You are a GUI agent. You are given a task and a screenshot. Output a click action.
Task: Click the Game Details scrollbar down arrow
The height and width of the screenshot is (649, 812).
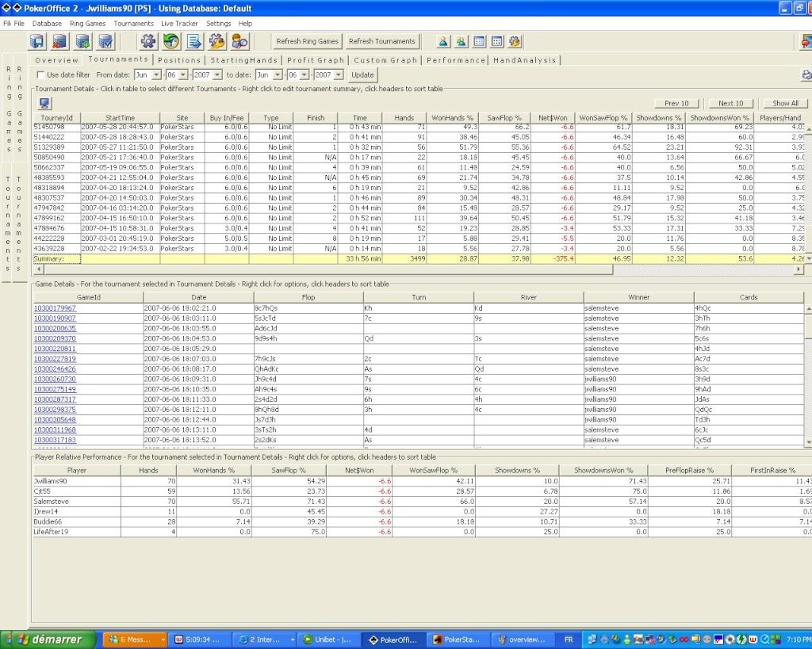[808, 442]
